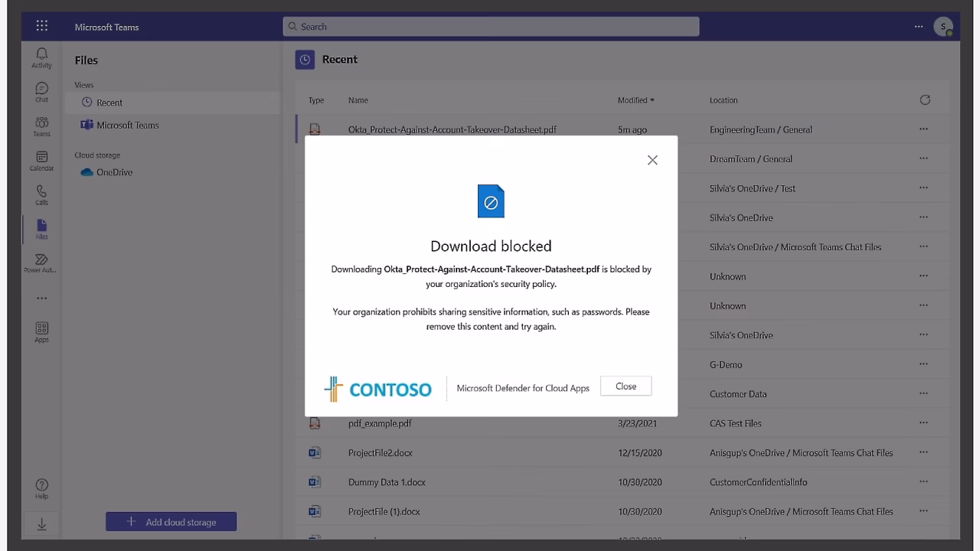This screenshot has height=551, width=980.
Task: Click the Silvia's OneDrive / Test location
Action: pos(753,188)
